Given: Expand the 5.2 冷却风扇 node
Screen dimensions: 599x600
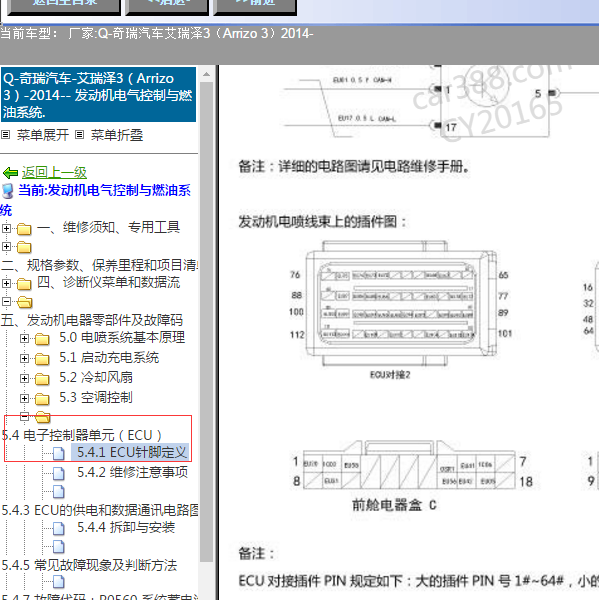Looking at the screenshot, I should click(x=24, y=378).
